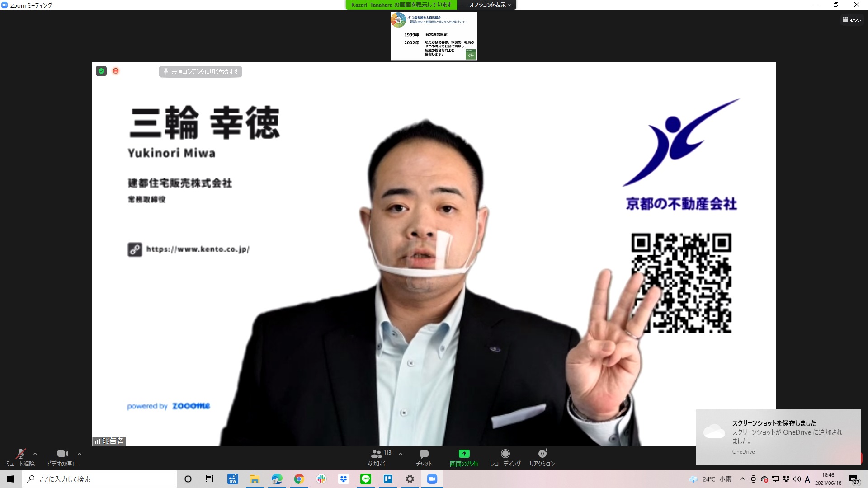Open Dropbox app from taskbar
Image resolution: width=868 pixels, height=488 pixels.
click(x=344, y=479)
